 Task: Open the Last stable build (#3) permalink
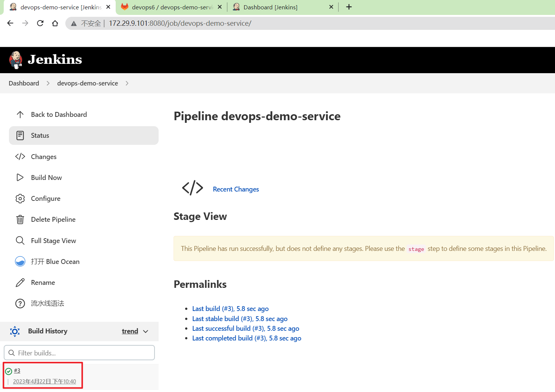tap(240, 319)
